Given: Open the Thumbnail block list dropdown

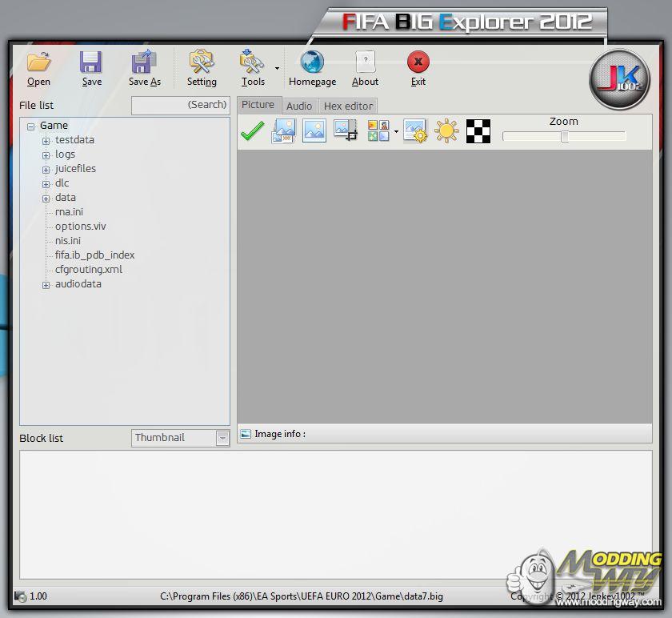Looking at the screenshot, I should tap(222, 438).
